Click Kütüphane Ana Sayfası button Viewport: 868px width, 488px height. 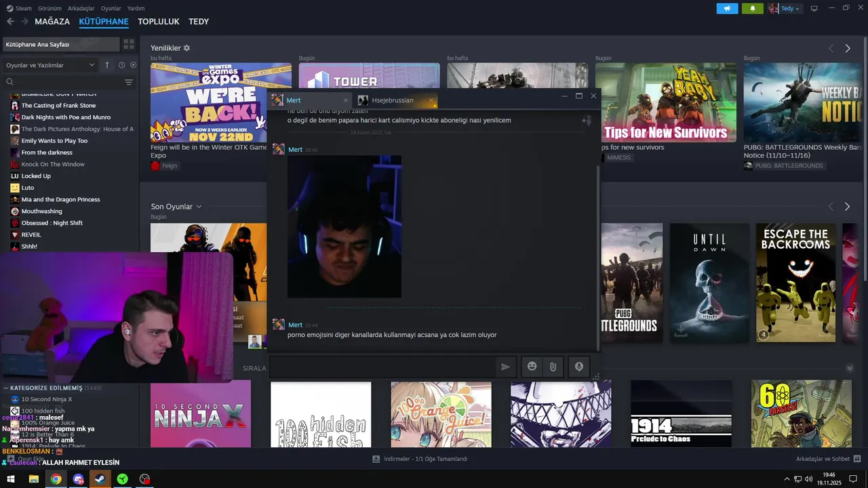pyautogui.click(x=61, y=44)
